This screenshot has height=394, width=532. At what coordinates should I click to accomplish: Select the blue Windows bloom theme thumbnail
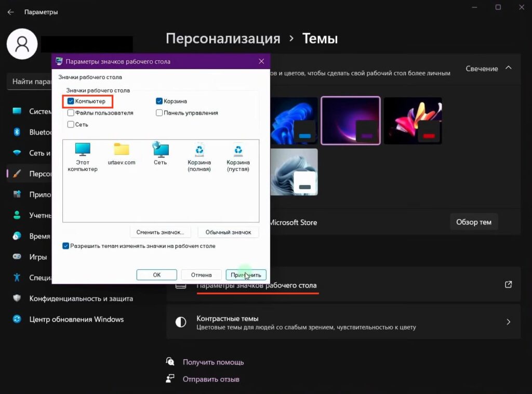coord(294,121)
